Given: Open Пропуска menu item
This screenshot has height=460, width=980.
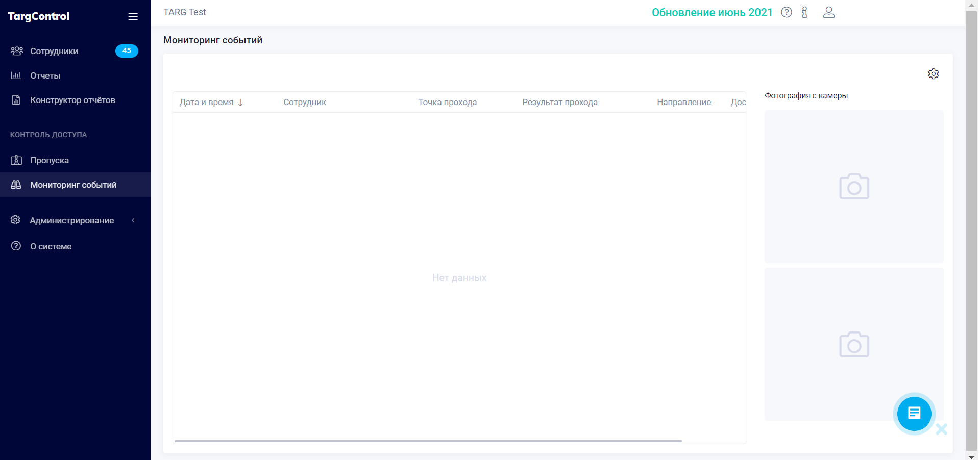Looking at the screenshot, I should 76,160.
